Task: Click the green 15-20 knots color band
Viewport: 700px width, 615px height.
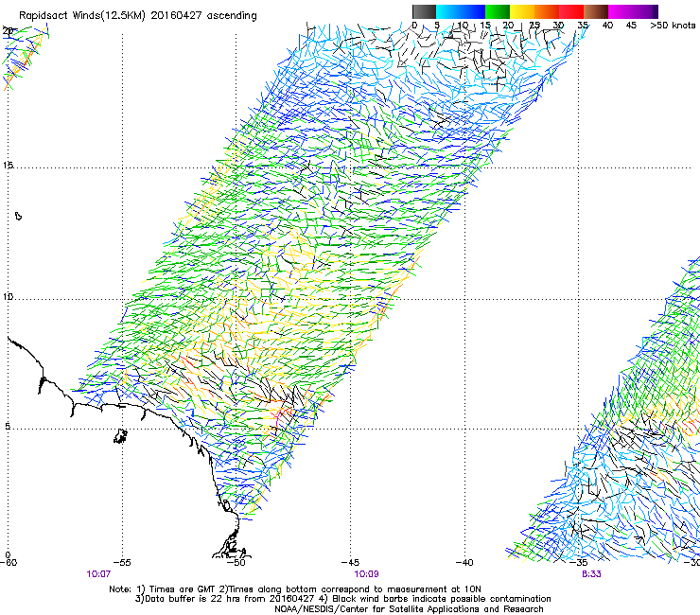Action: (x=498, y=11)
